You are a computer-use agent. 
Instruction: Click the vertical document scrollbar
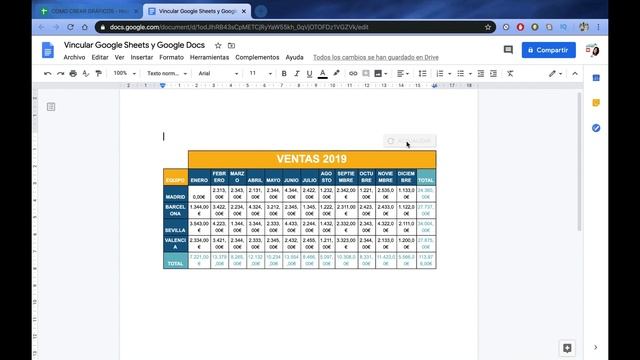(579, 162)
